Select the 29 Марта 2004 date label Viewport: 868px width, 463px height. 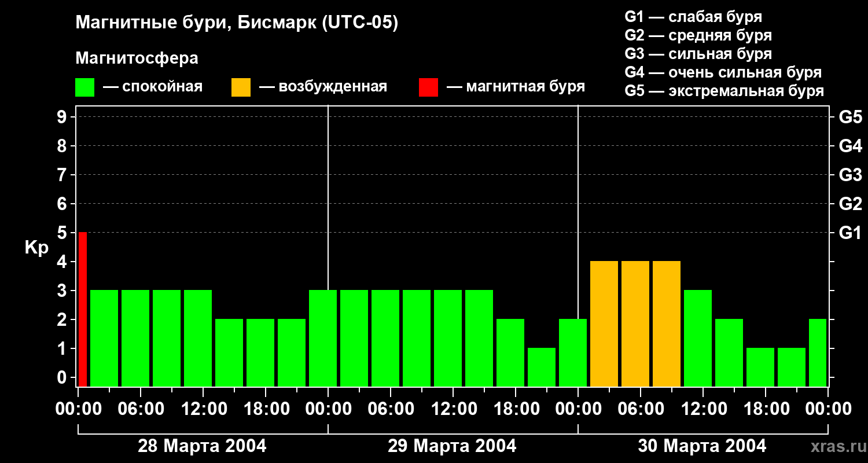[x=452, y=446]
